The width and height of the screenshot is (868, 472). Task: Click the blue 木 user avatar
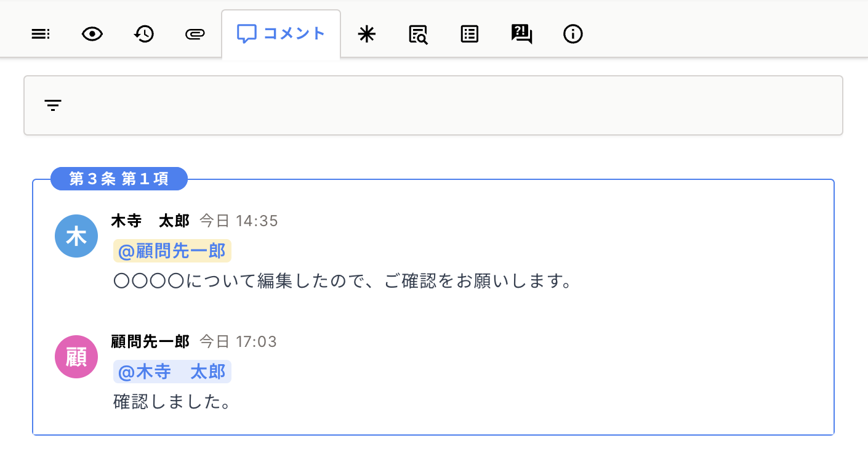76,236
